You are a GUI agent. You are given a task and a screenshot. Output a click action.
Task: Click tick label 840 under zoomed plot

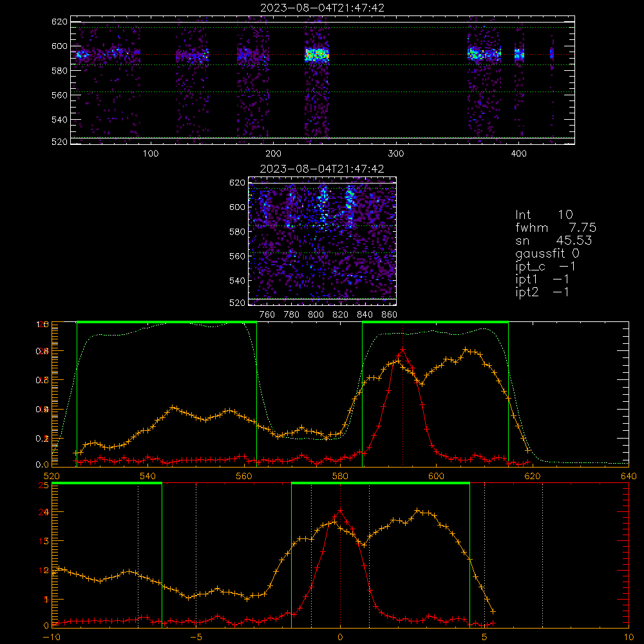point(365,315)
